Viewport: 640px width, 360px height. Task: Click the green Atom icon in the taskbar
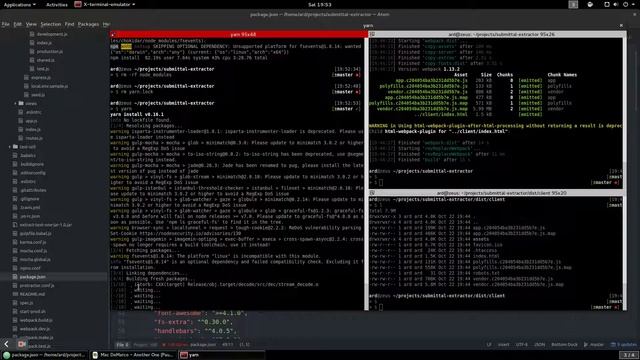coord(6,355)
